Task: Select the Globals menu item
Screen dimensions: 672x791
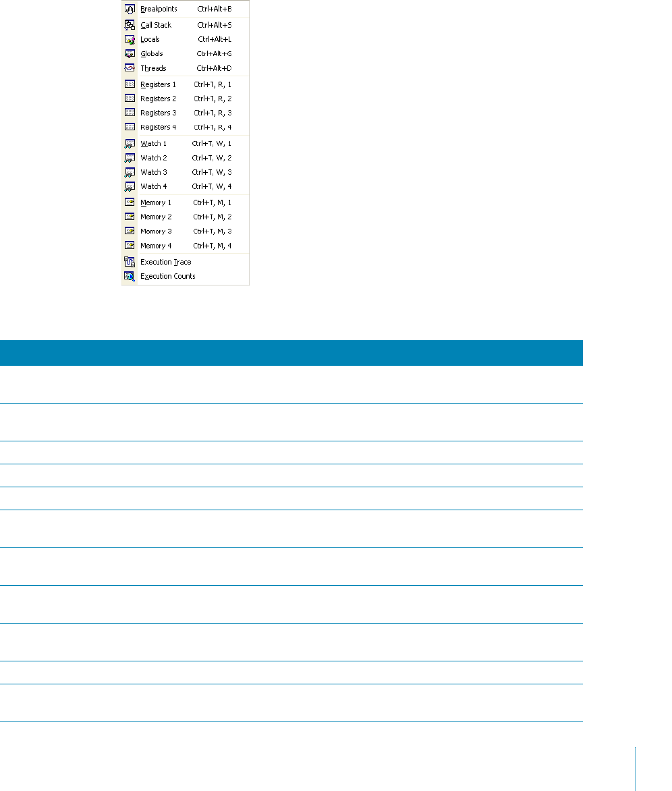Action: 186,53
